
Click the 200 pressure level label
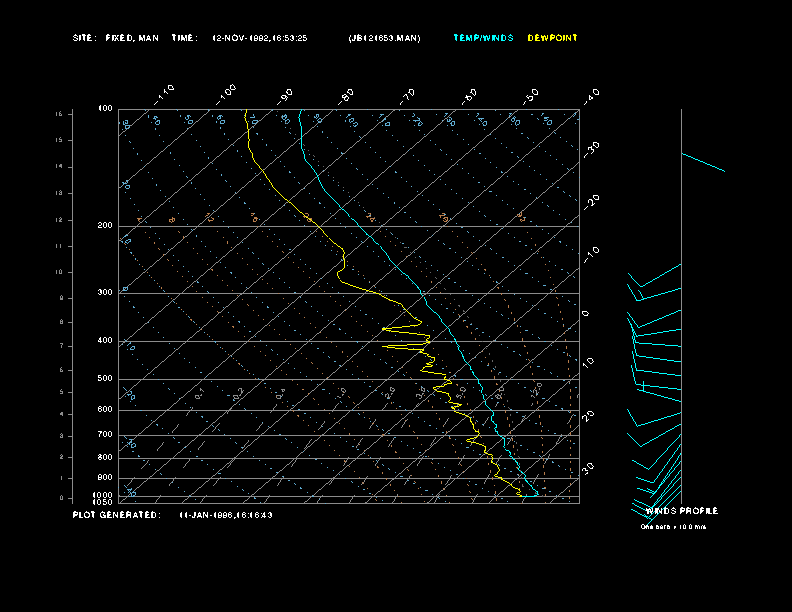pyautogui.click(x=105, y=226)
